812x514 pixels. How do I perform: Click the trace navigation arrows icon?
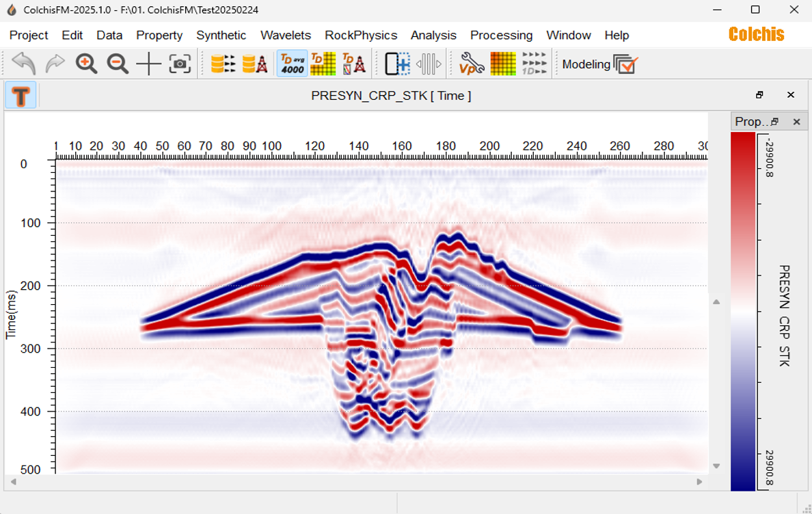(429, 64)
